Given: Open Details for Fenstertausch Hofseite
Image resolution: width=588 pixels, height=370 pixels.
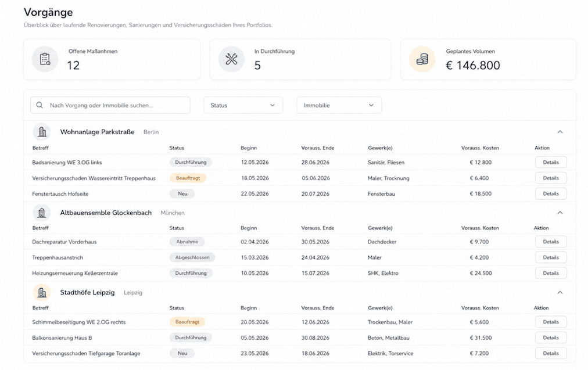Looking at the screenshot, I should (x=551, y=194).
